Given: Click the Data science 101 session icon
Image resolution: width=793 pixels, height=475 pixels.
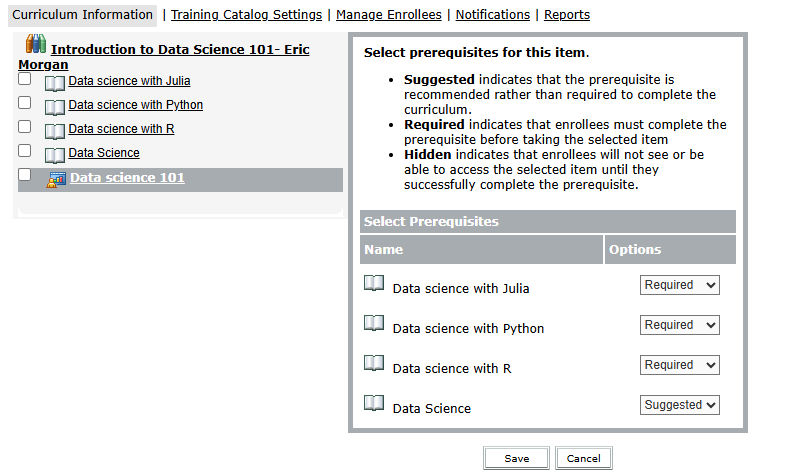Looking at the screenshot, I should (56, 180).
